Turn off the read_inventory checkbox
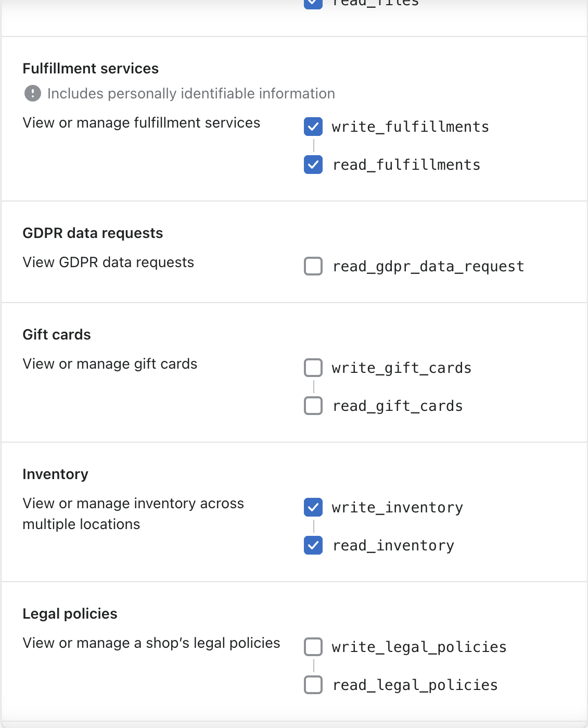Viewport: 588px width, 728px height. coord(313,545)
